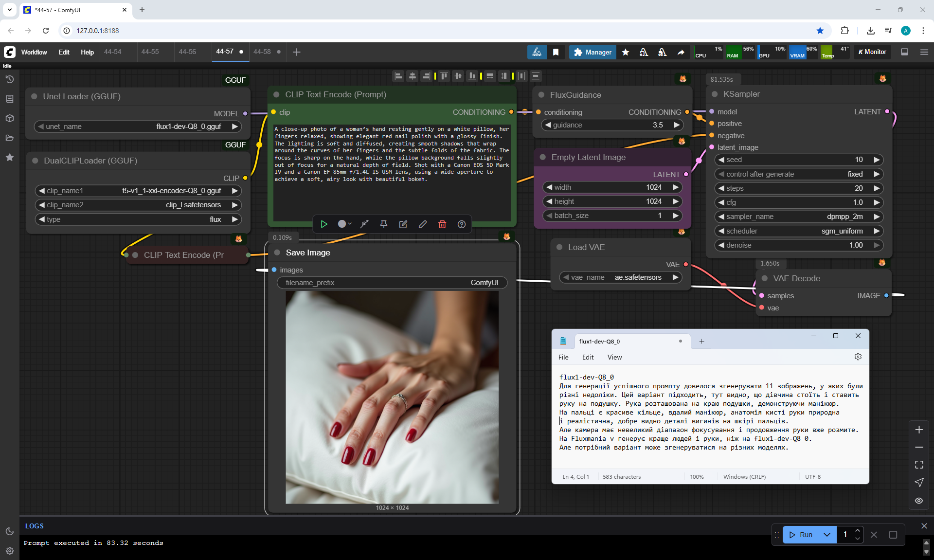The width and height of the screenshot is (934, 560).
Task: Collapse the KSampler node using its title dot
Action: [715, 94]
